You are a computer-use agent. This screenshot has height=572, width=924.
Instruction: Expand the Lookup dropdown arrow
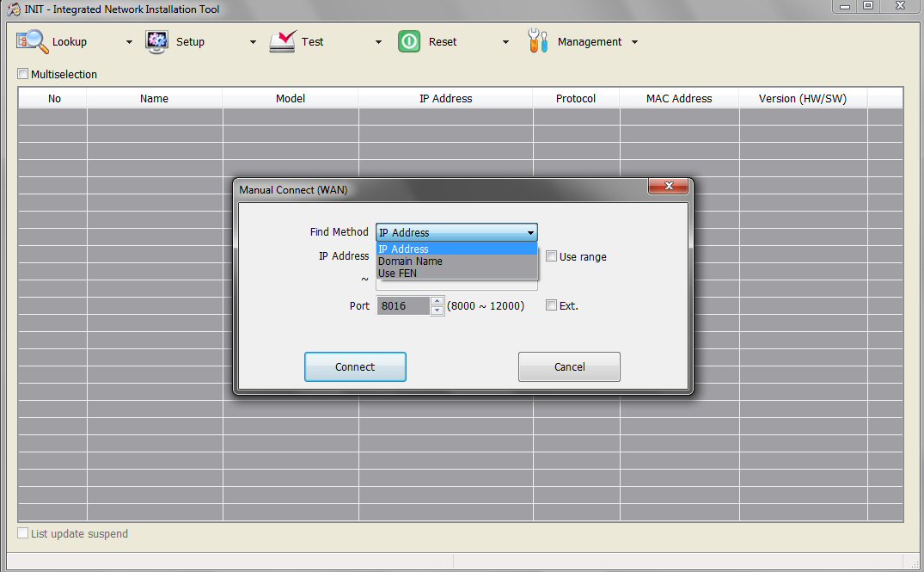pos(129,42)
